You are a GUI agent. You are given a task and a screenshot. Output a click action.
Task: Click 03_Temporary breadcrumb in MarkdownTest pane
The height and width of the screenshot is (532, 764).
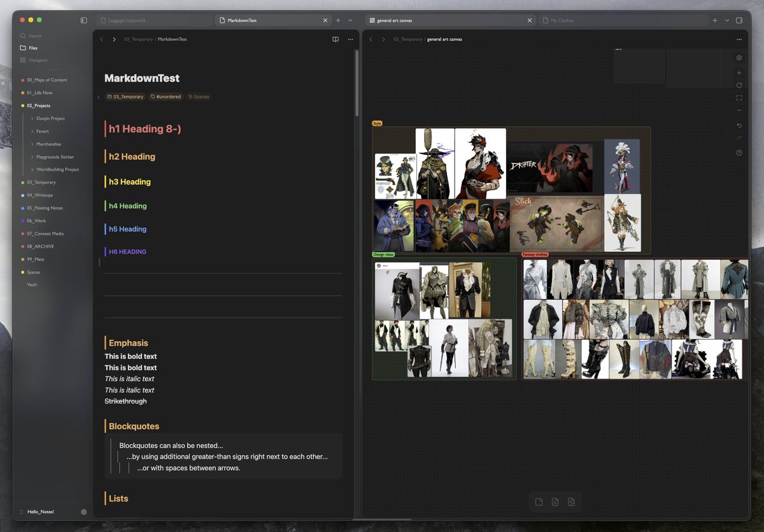[138, 39]
